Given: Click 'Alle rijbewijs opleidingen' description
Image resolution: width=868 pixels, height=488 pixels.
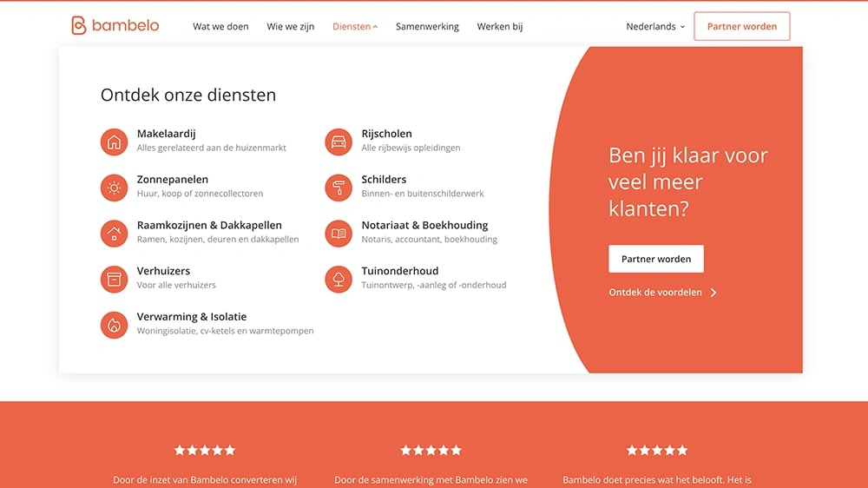Looking at the screenshot, I should click(x=411, y=148).
